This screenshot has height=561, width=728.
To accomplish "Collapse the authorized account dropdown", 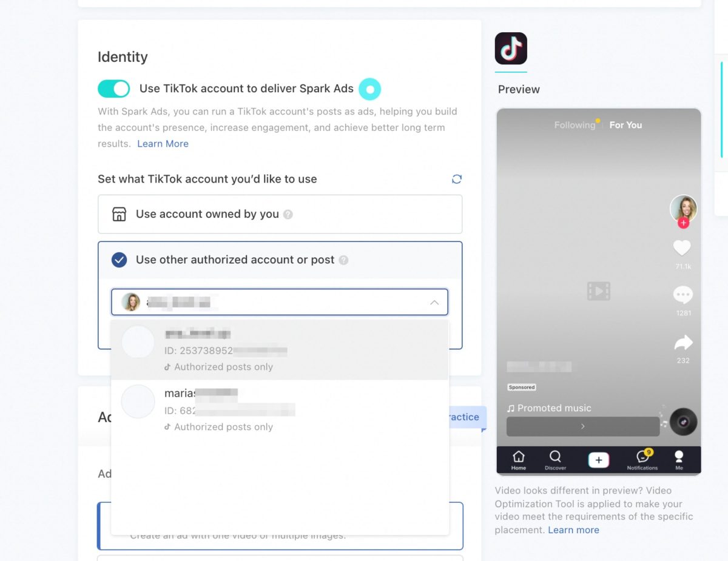I will point(434,302).
